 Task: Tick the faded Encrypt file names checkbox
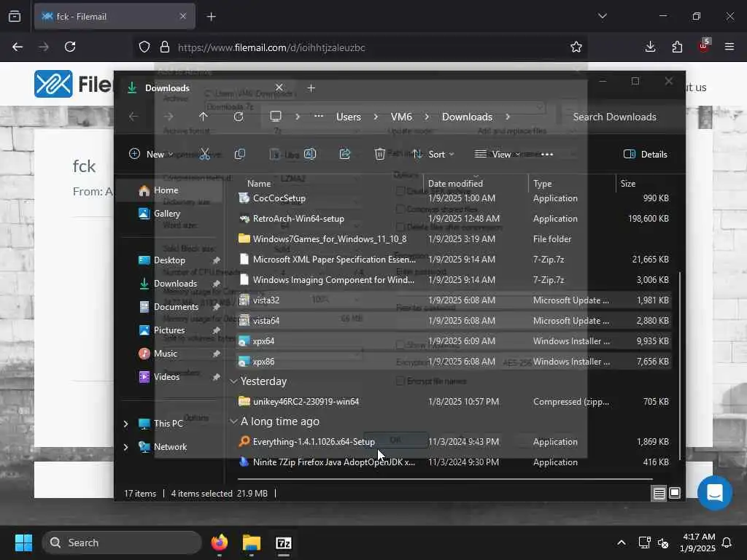pos(400,381)
